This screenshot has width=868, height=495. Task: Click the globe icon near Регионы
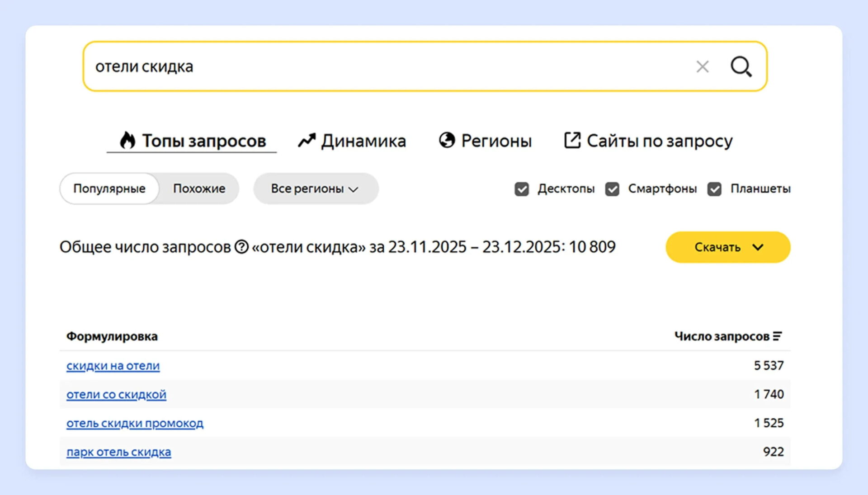tap(447, 140)
